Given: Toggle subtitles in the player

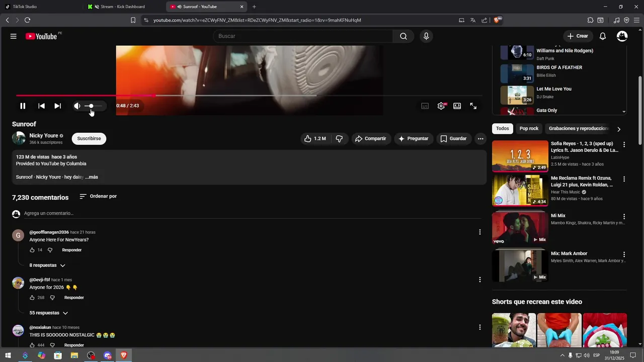Looking at the screenshot, I should point(425,106).
